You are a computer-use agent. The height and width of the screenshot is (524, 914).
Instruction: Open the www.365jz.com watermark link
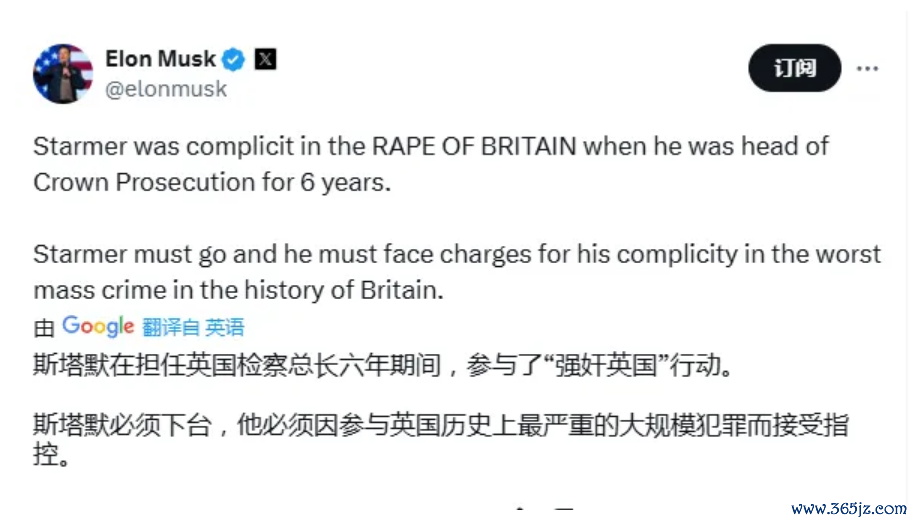point(849,509)
